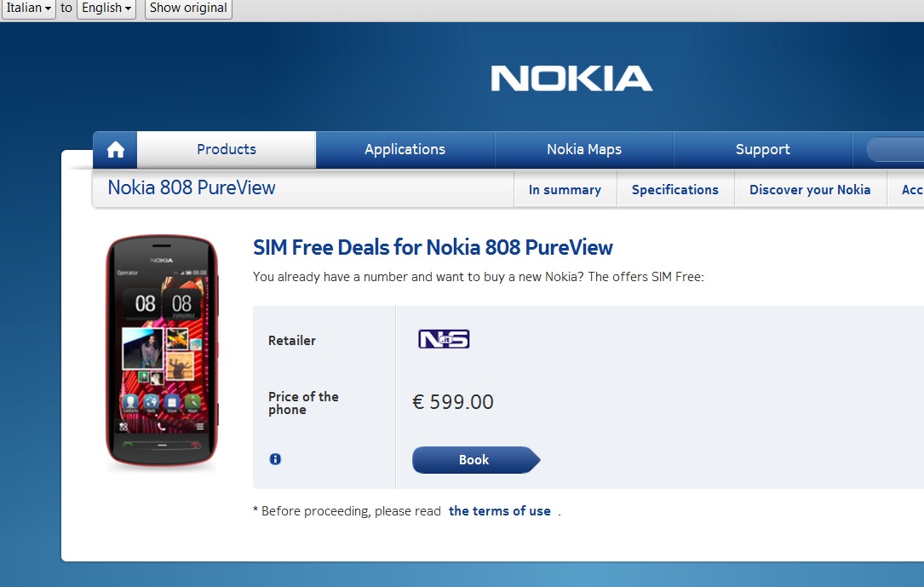Click the home icon in the navigation bar
Image resolution: width=924 pixels, height=587 pixels.
pos(114,149)
